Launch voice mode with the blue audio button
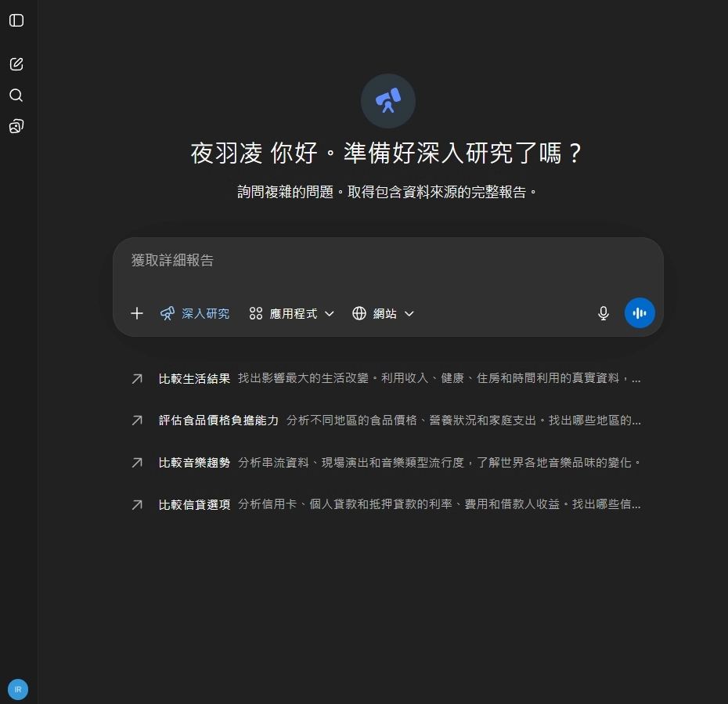 click(x=640, y=312)
